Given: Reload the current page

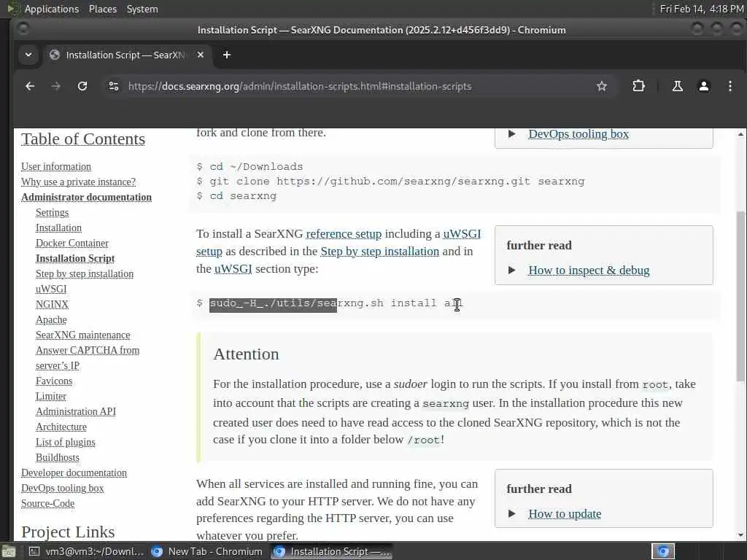Looking at the screenshot, I should coord(82,86).
